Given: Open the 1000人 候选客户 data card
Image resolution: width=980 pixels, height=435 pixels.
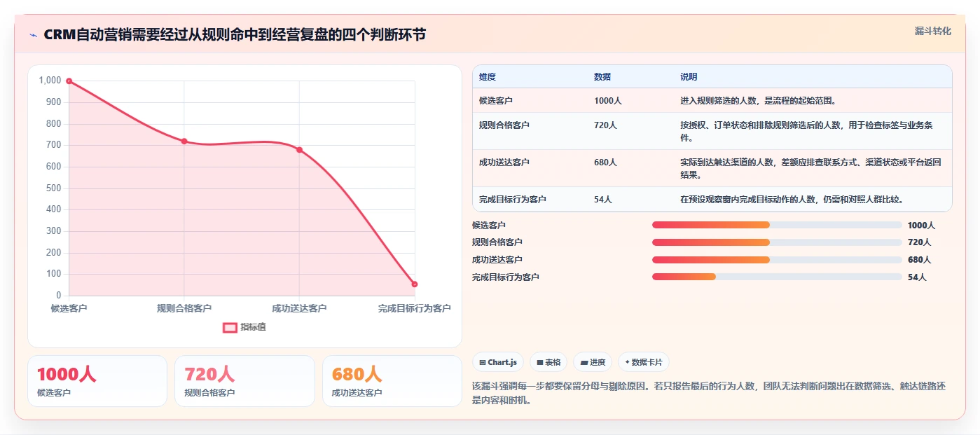Looking at the screenshot, I should coord(97,381).
